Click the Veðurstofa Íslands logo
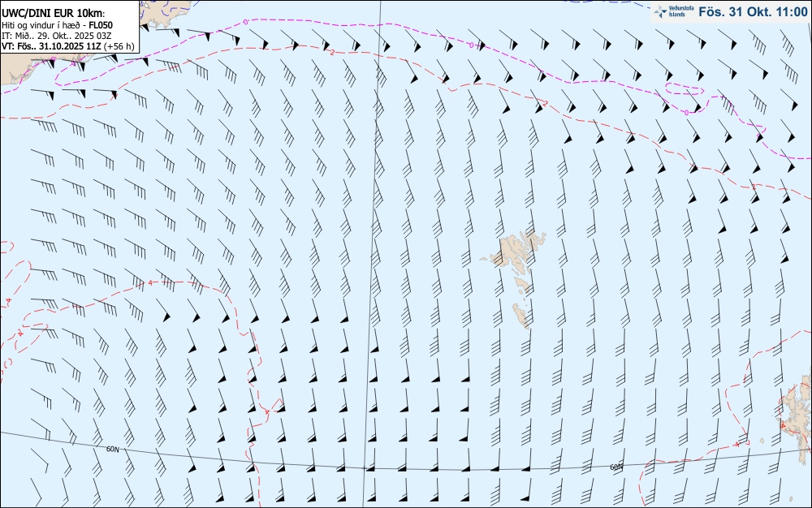This screenshot has height=508, width=812. (673, 11)
